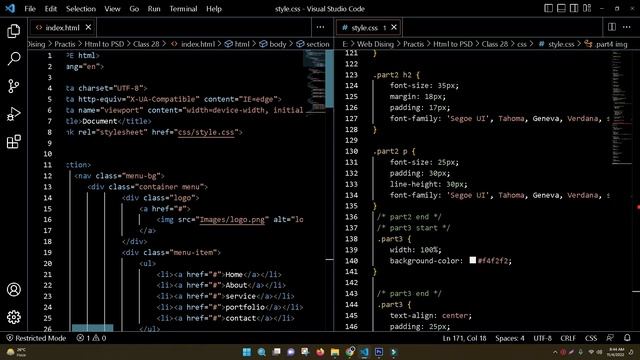Click the 'body' element breadcrumb

(x=273, y=44)
